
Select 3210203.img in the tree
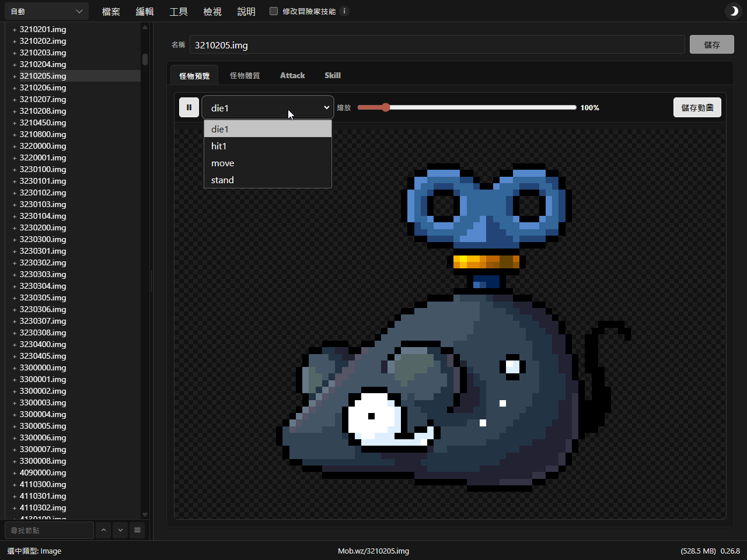43,52
